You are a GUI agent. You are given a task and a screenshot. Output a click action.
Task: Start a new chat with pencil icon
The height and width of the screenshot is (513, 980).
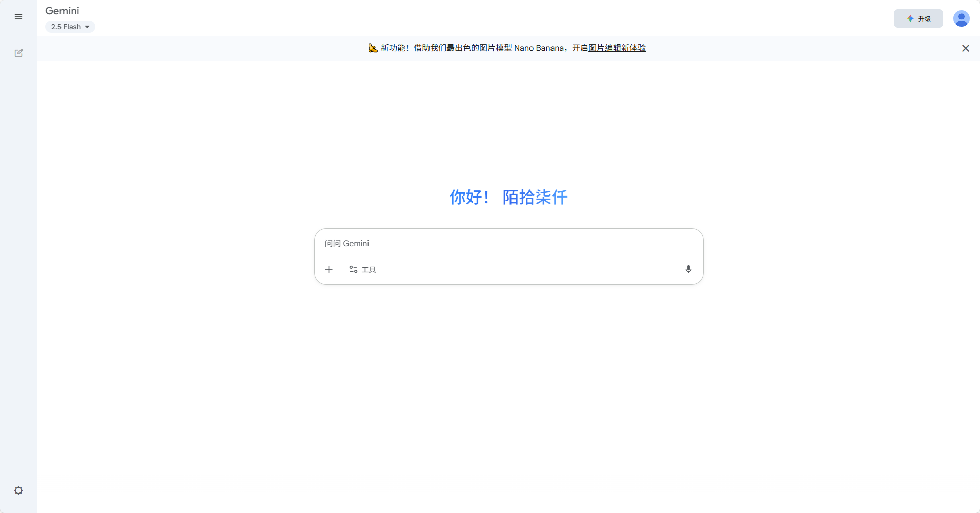tap(18, 53)
